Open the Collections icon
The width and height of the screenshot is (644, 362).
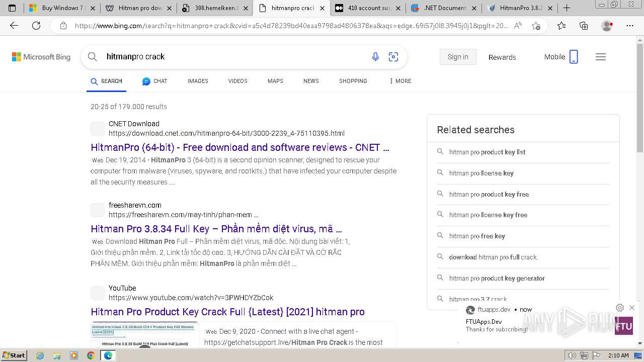584,26
